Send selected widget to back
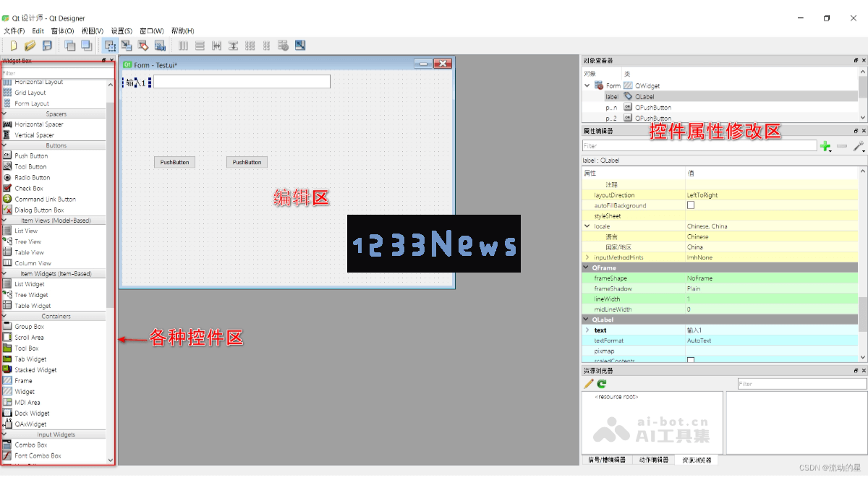 70,46
